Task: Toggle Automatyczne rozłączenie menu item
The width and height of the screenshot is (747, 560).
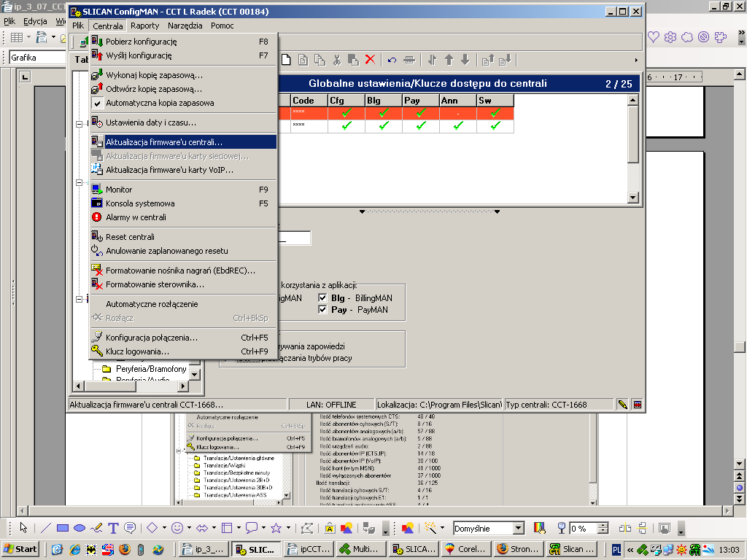Action: point(183,304)
